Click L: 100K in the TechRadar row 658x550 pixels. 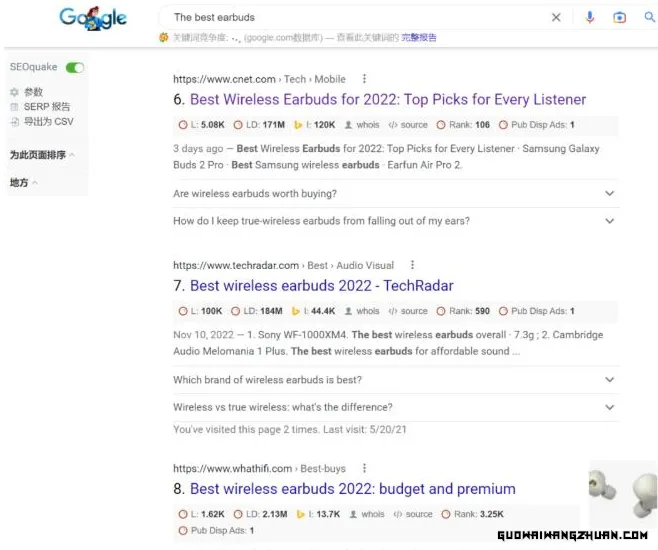[x=200, y=311]
